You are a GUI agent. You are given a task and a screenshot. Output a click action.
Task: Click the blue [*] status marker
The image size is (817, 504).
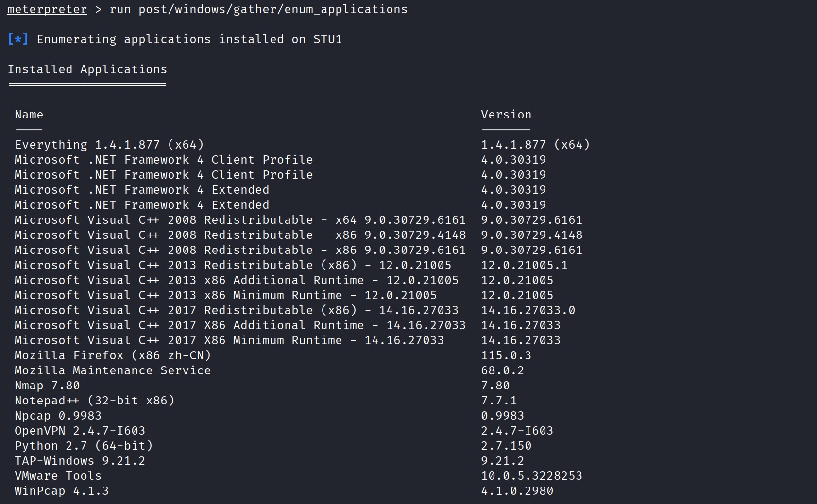(x=18, y=39)
